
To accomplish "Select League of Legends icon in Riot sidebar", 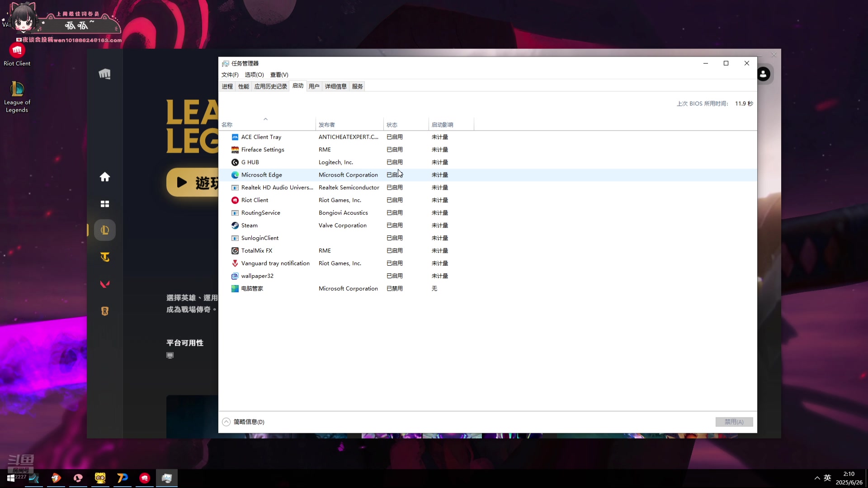I will tap(105, 230).
